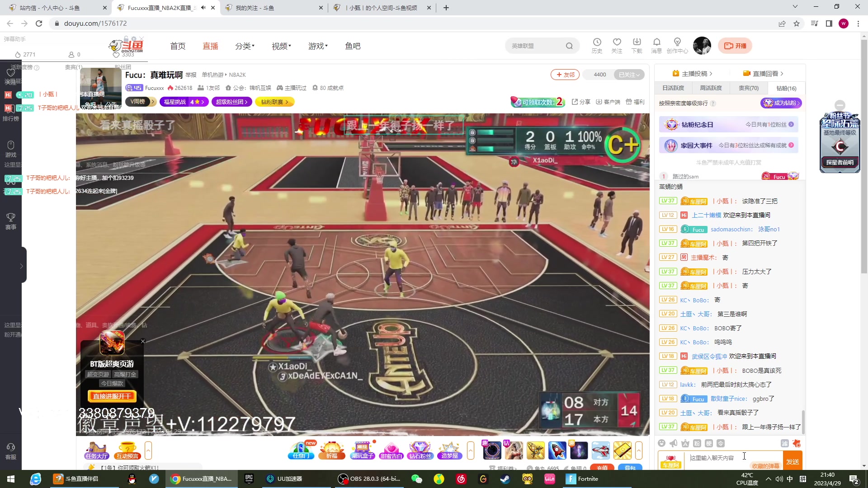Viewport: 868px width, 488px height.
Task: Click the red splash effect icon in chat
Action: coord(797,443)
